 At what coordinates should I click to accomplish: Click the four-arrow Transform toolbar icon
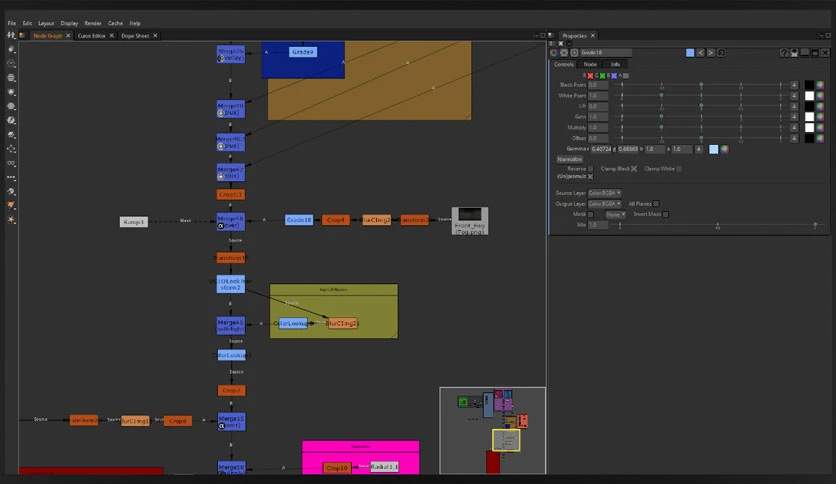coord(11,149)
